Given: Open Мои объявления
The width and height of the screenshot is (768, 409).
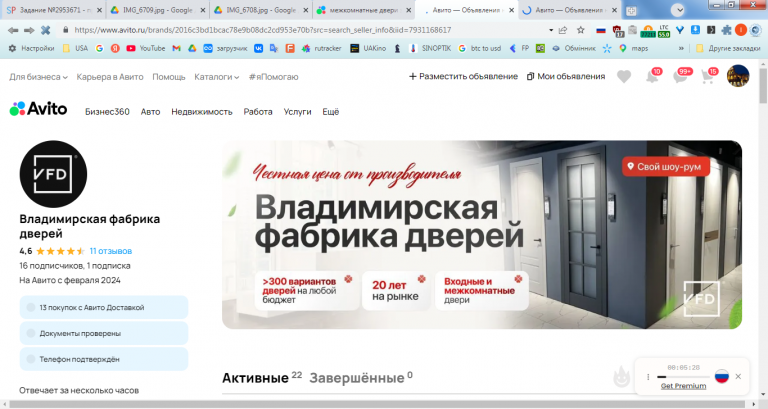Looking at the screenshot, I should pos(566,76).
